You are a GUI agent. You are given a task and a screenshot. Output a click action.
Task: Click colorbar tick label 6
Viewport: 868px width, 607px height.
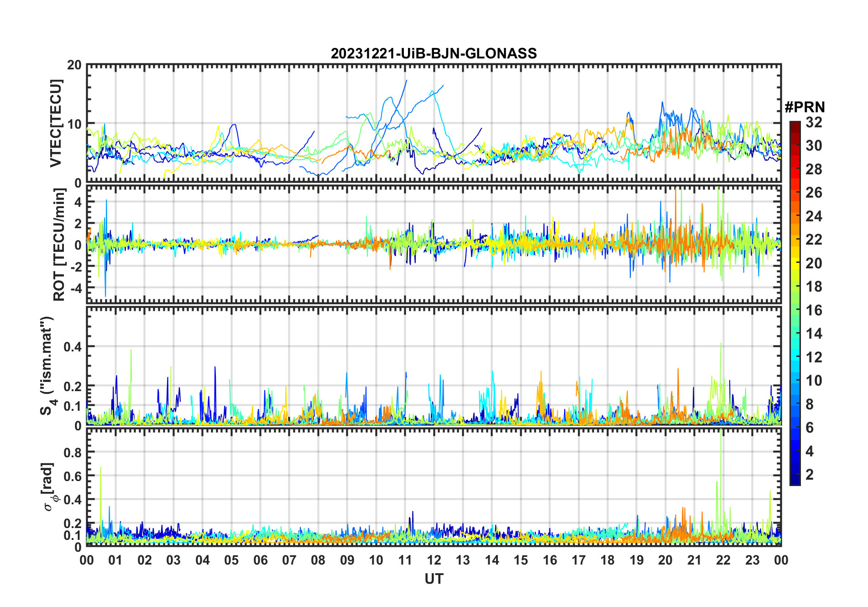810,428
